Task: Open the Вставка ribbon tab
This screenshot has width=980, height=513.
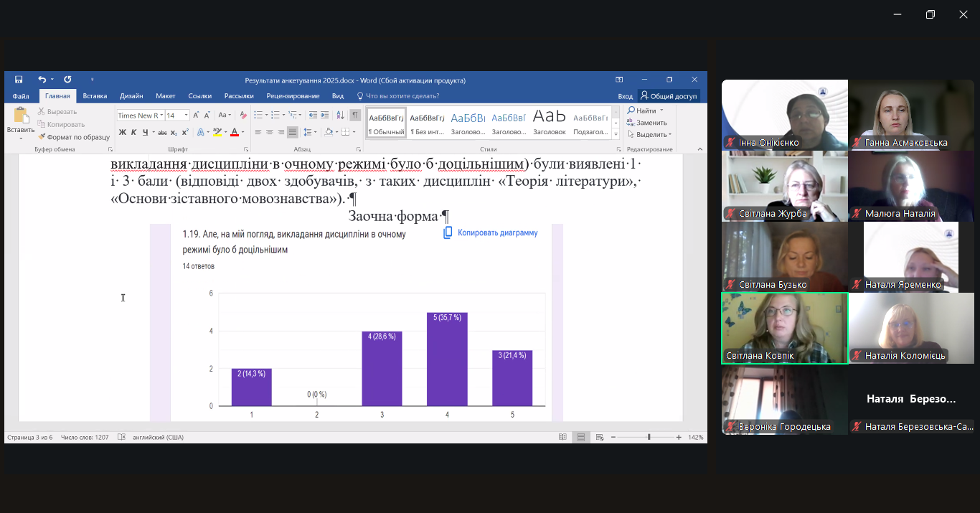Action: coord(95,96)
